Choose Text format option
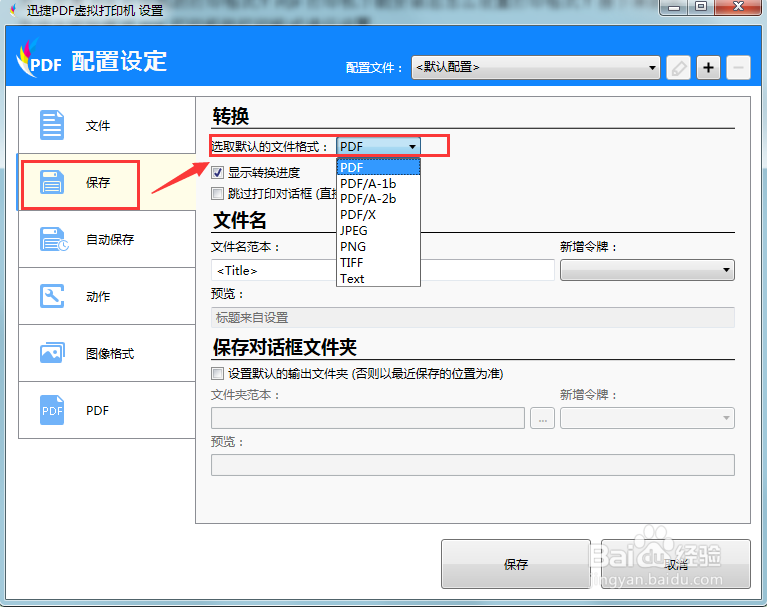767x607 pixels. pyautogui.click(x=378, y=278)
